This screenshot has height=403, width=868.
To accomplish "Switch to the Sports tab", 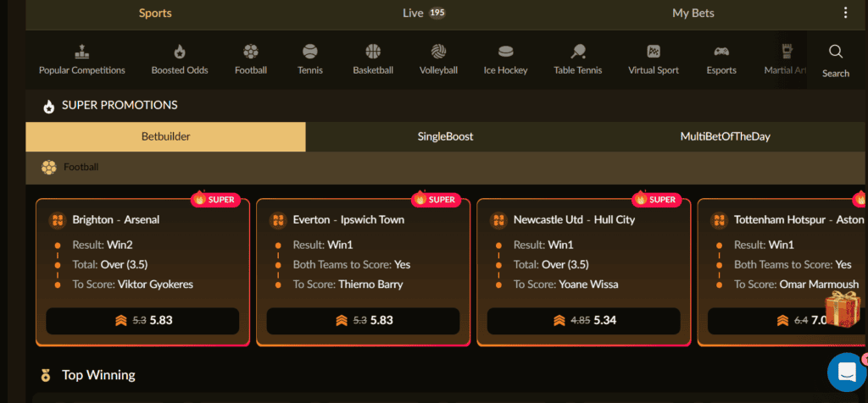I will click(x=155, y=14).
